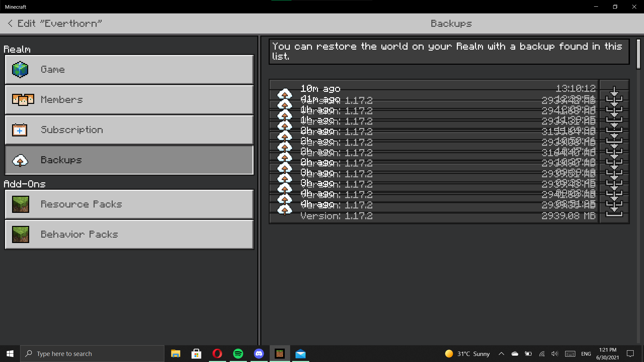Open Discord from the taskbar

(x=259, y=354)
